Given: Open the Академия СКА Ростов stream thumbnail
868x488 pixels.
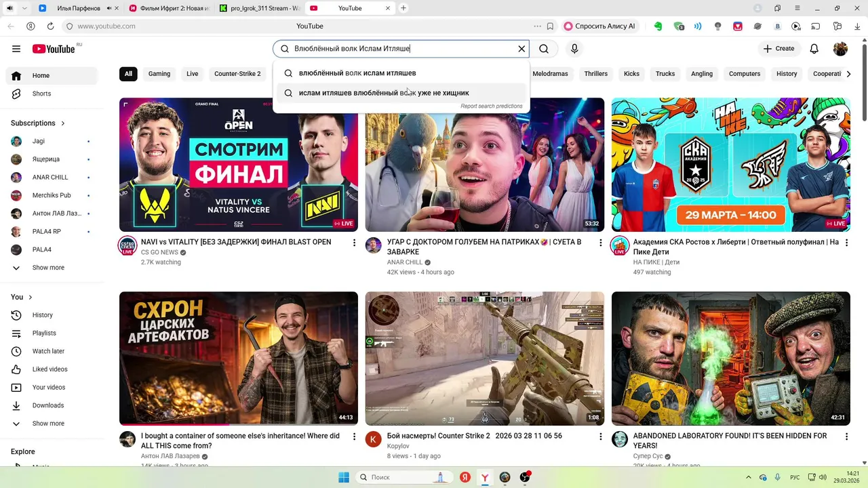Looking at the screenshot, I should 730,165.
